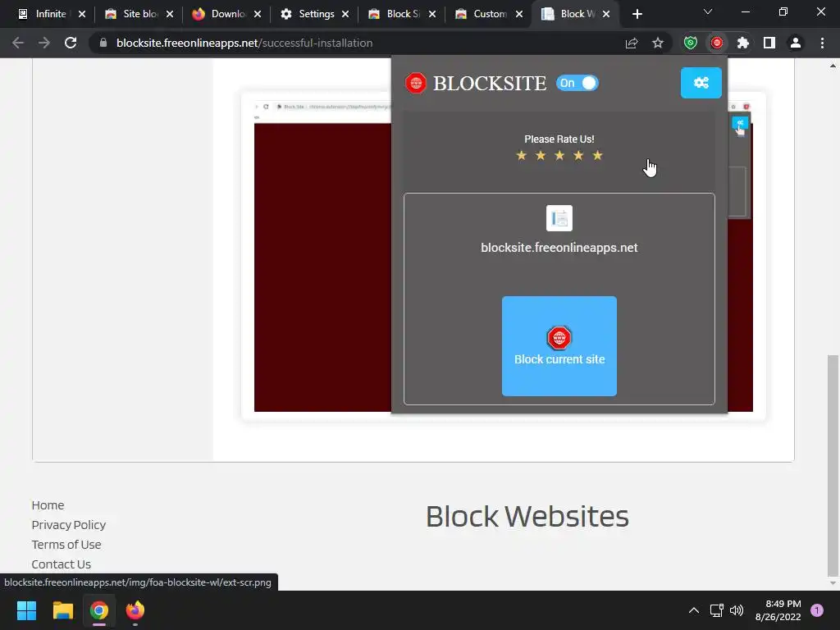Open the volume control in tray
840x630 pixels.
pos(737,610)
